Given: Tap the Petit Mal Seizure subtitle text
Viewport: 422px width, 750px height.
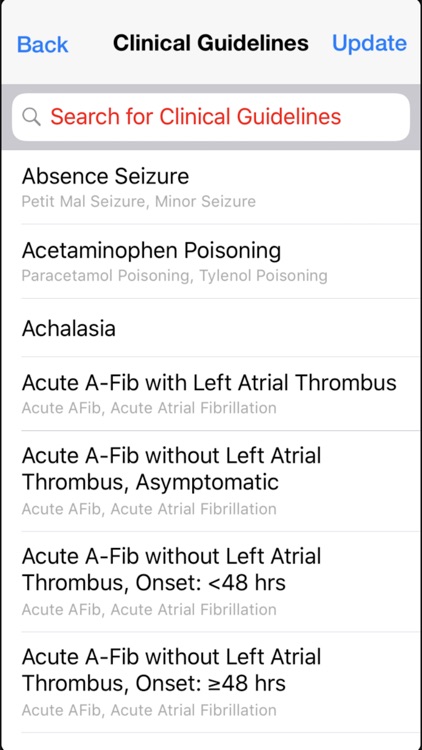Looking at the screenshot, I should (x=139, y=201).
